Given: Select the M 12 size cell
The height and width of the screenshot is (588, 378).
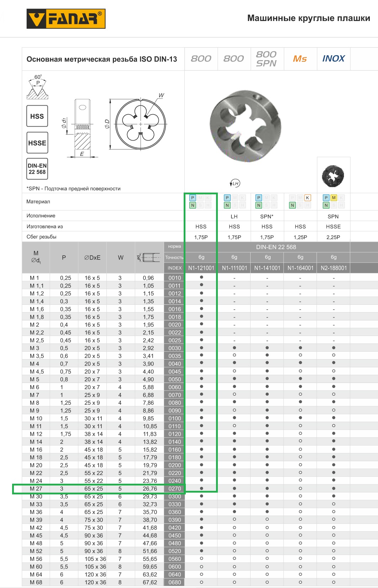Looking at the screenshot, I should (x=36, y=434).
